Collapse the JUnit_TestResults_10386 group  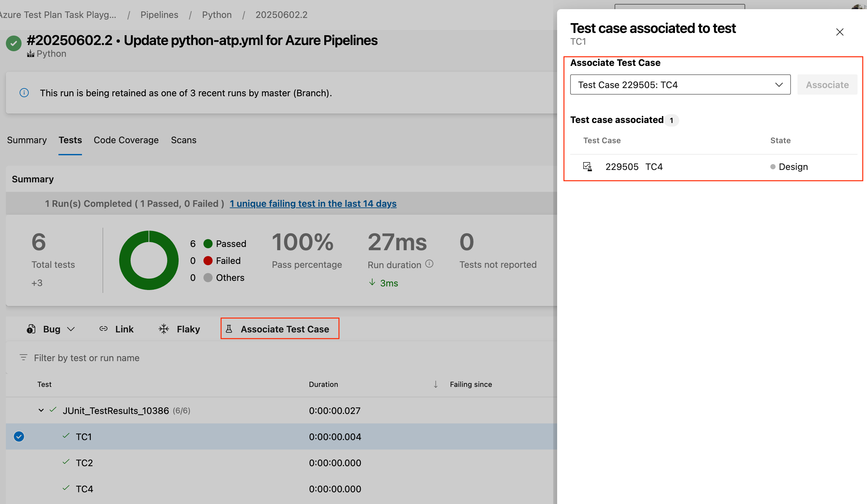click(41, 410)
